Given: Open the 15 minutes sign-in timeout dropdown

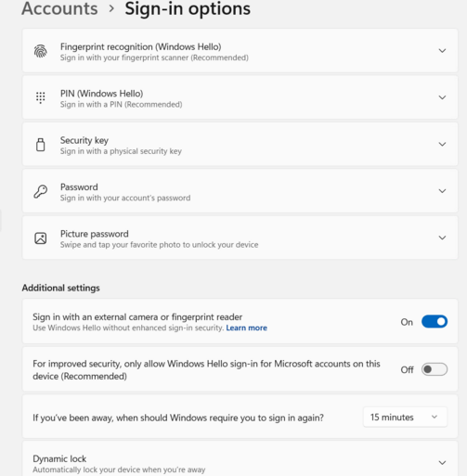Looking at the screenshot, I should click(405, 418).
